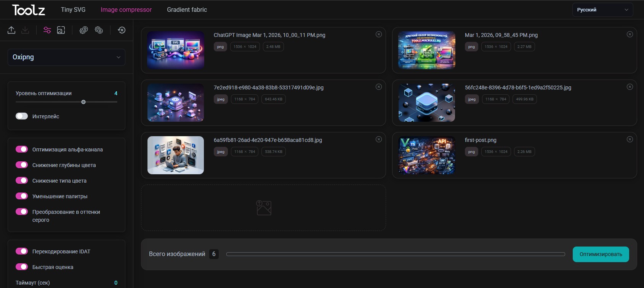This screenshot has height=288, width=644.
Task: Remove first-post.png from the list
Action: click(x=630, y=139)
